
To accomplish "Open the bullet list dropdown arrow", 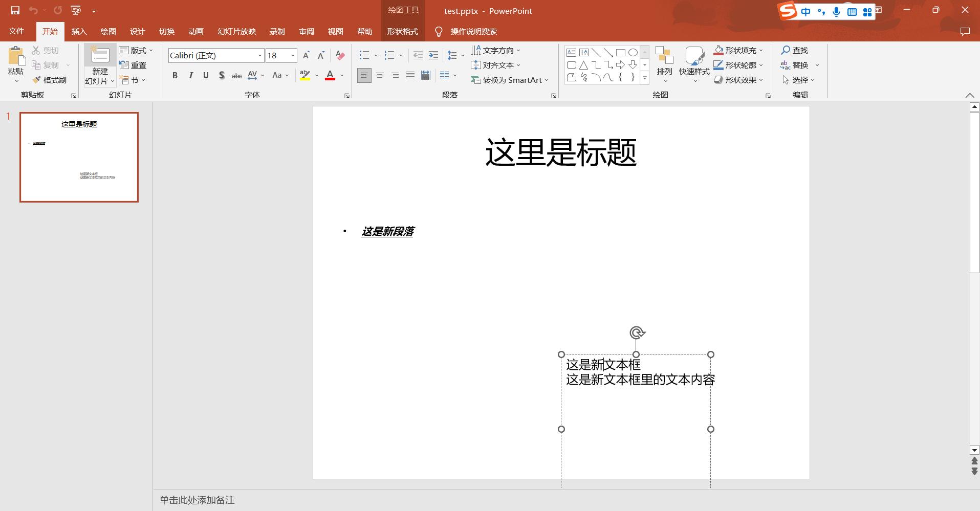I will (376, 55).
